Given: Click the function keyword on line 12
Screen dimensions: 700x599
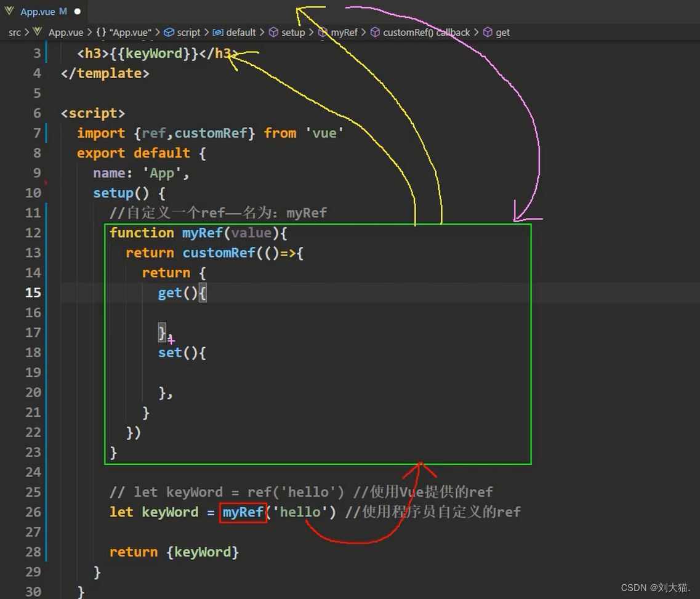Looking at the screenshot, I should coord(142,233).
